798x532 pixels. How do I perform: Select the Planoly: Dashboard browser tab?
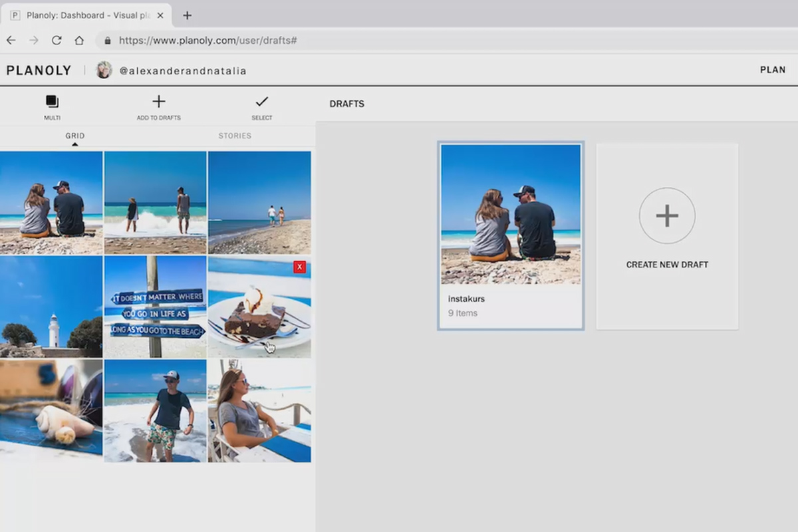click(x=86, y=15)
